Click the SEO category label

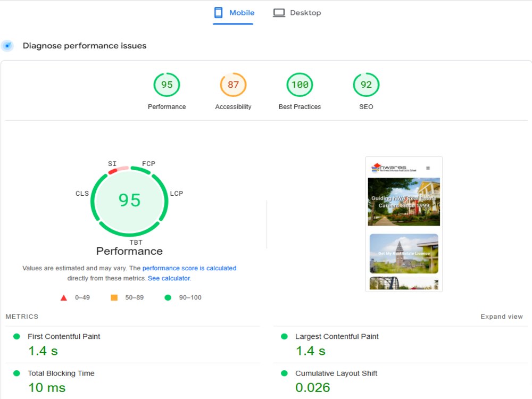(366, 107)
